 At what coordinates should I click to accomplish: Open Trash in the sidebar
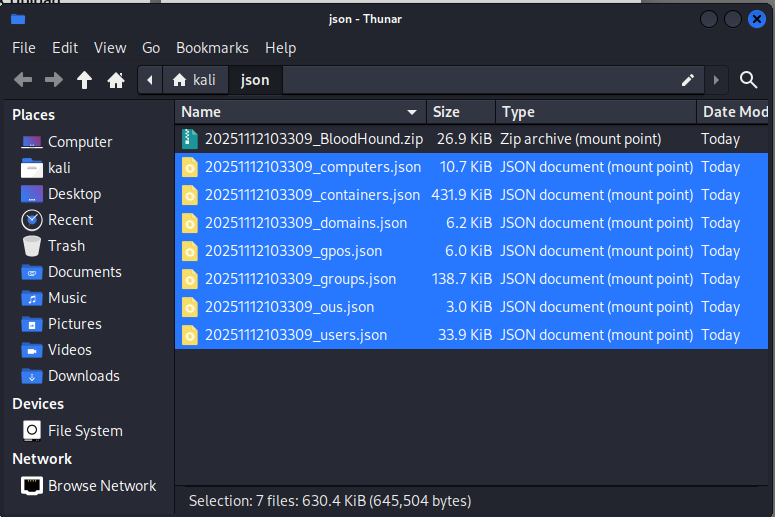tap(53, 246)
